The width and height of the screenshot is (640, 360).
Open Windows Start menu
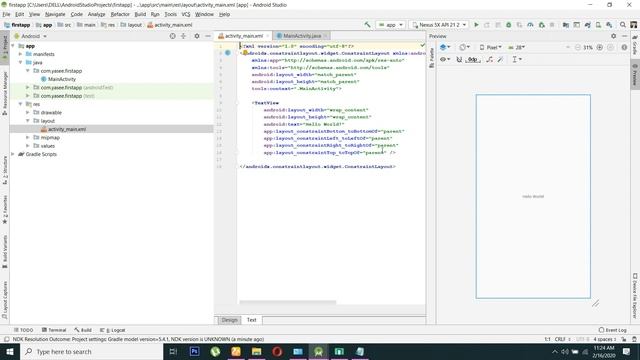(10, 351)
